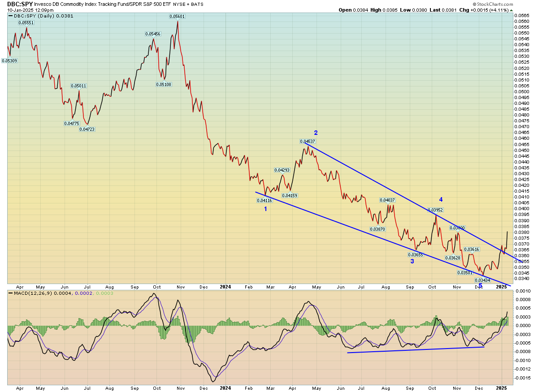Viewport: 538px width, 392px height.
Task: Click Elliott wave label 5
Action: click(480, 285)
